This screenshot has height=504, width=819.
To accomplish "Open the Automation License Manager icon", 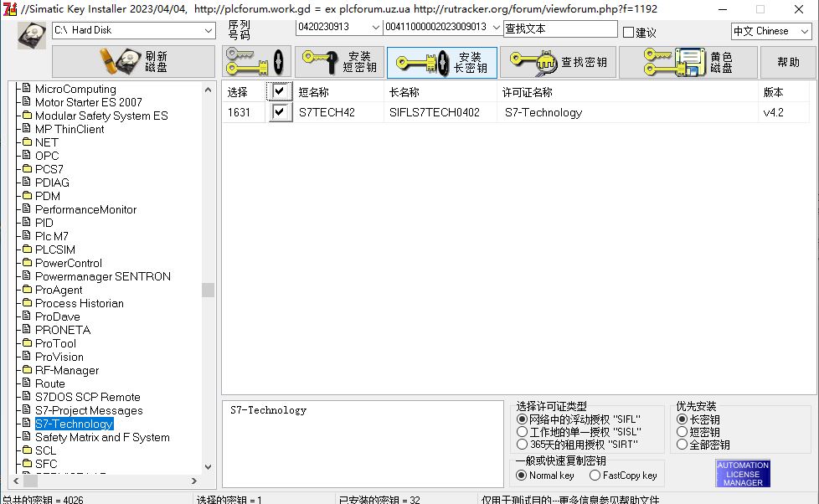I will coord(743,474).
